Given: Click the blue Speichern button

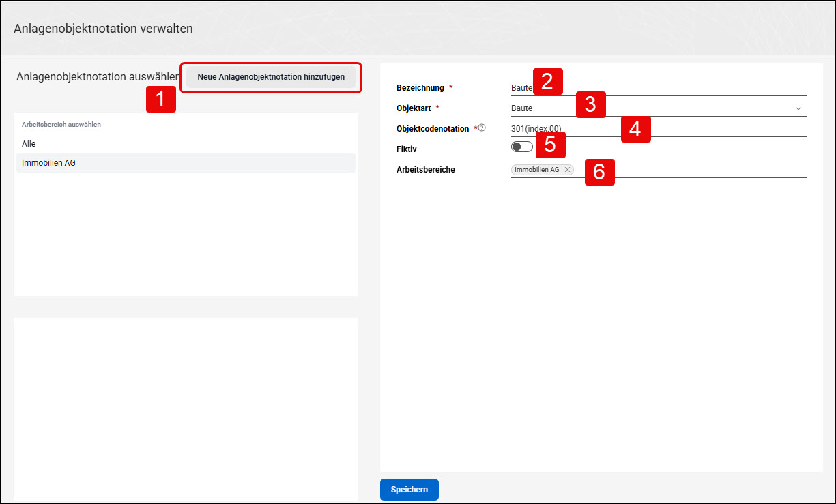Looking at the screenshot, I should click(x=409, y=490).
